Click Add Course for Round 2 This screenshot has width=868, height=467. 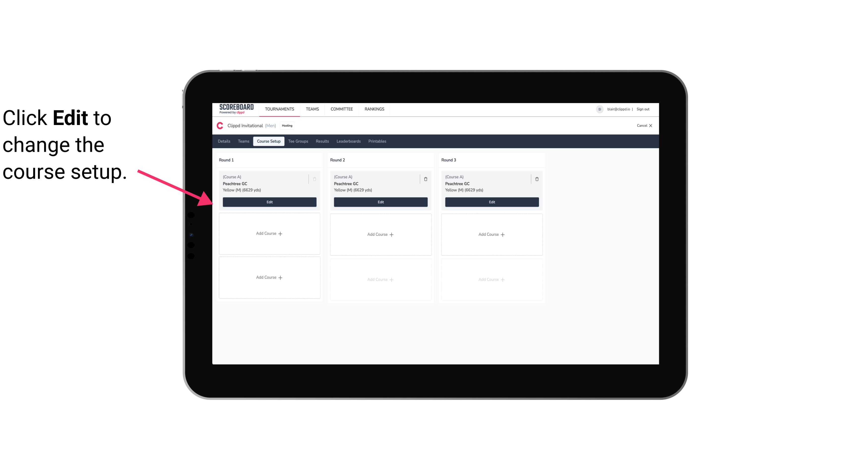point(380,234)
